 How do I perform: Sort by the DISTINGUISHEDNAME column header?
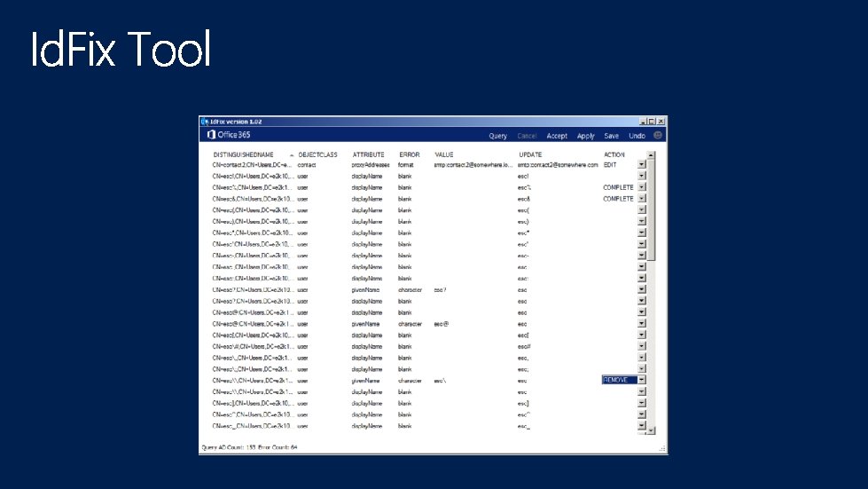click(x=244, y=155)
